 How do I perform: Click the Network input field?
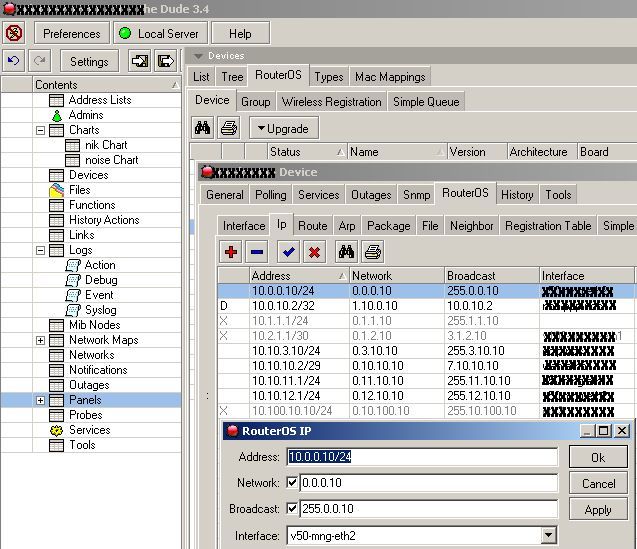click(x=429, y=483)
